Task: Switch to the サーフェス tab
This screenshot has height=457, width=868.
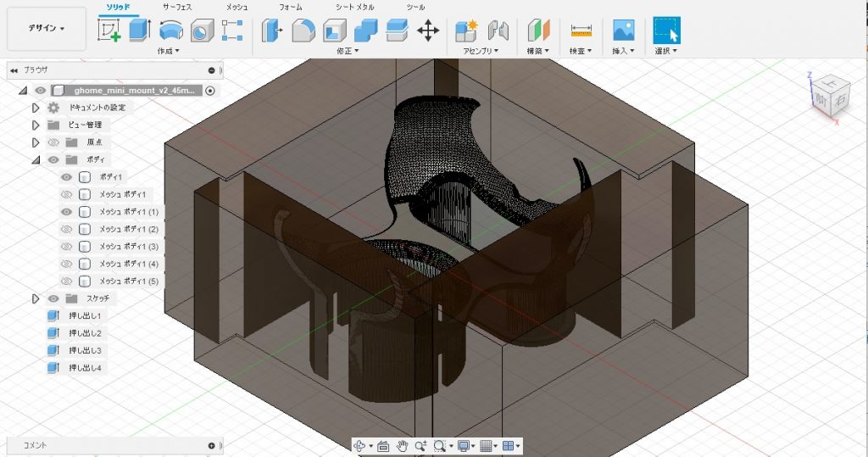Action: [x=177, y=7]
